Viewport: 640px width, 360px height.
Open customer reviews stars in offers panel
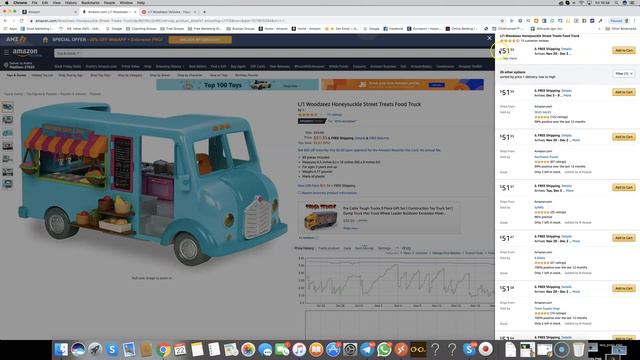click(509, 41)
